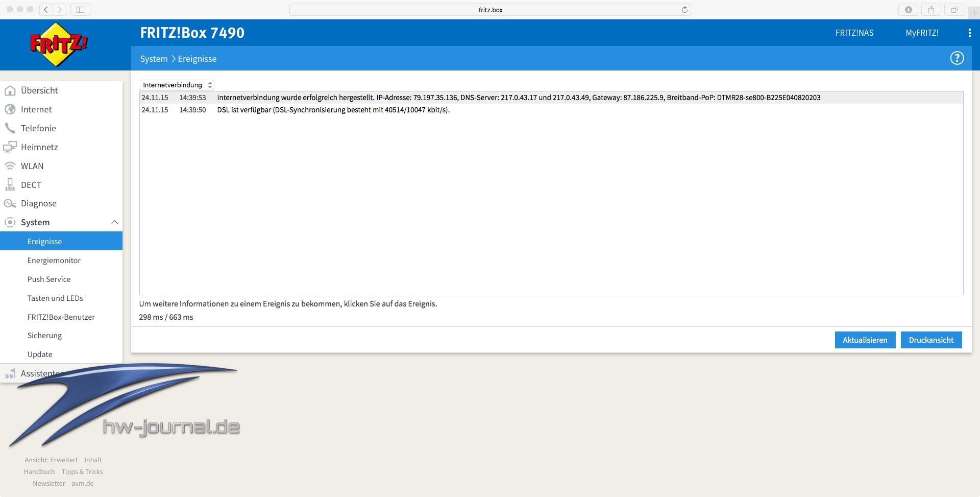This screenshot has height=497, width=980.
Task: Click the Heimnetz devices icon
Action: click(x=10, y=147)
